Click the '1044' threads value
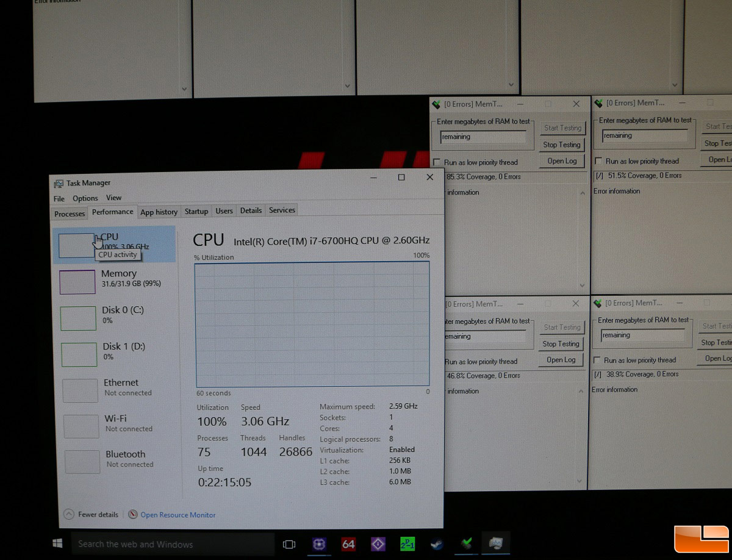The height and width of the screenshot is (560, 732). click(x=254, y=452)
